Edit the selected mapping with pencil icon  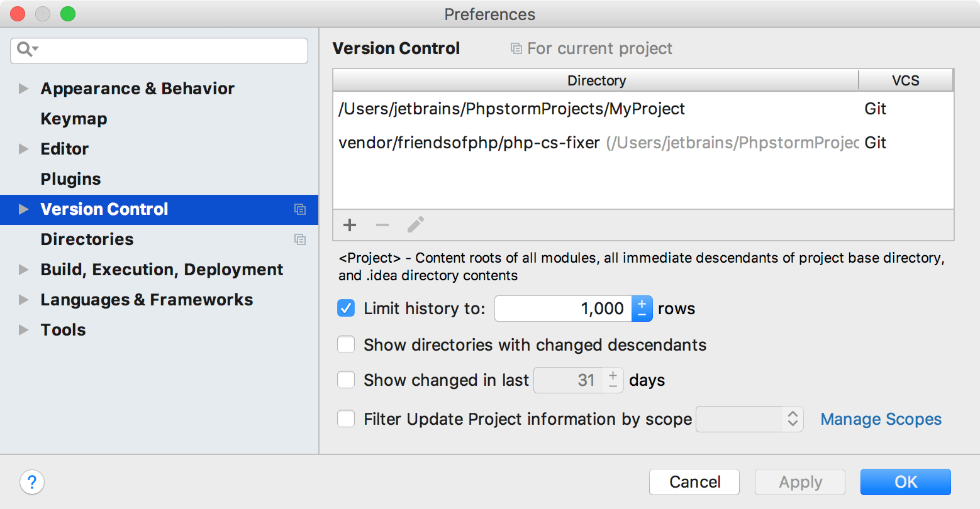415,225
